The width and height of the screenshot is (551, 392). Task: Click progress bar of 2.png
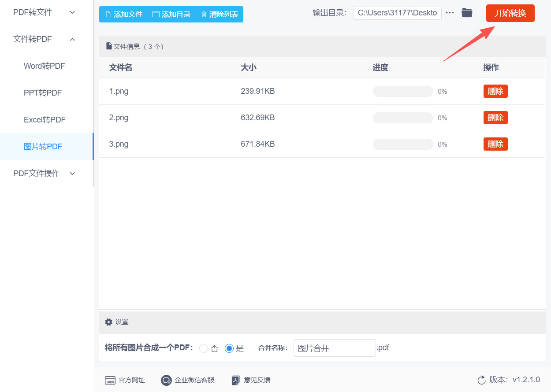point(403,118)
